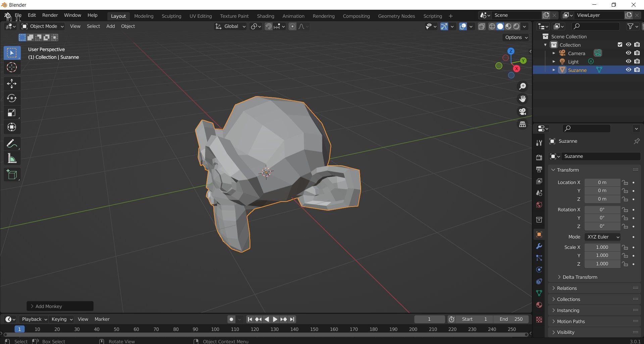Disable the Light from rendering
The image size is (644, 344).
click(x=637, y=61)
